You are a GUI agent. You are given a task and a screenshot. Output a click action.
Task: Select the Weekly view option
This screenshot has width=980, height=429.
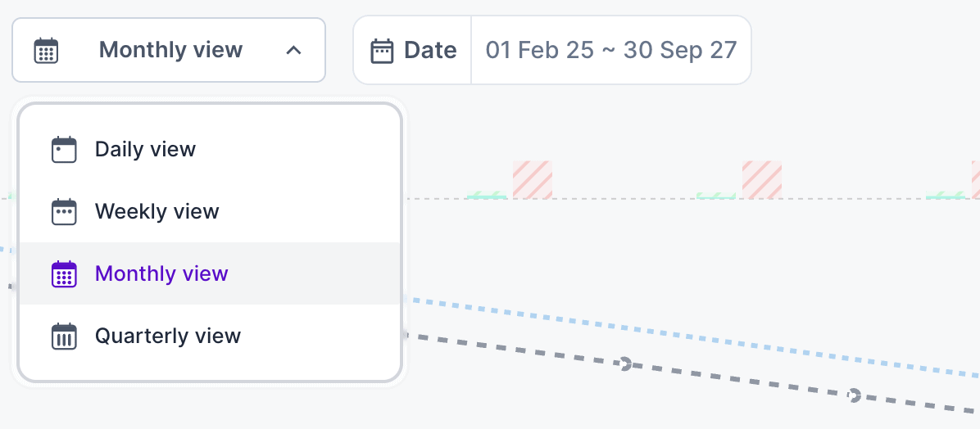[x=157, y=212]
